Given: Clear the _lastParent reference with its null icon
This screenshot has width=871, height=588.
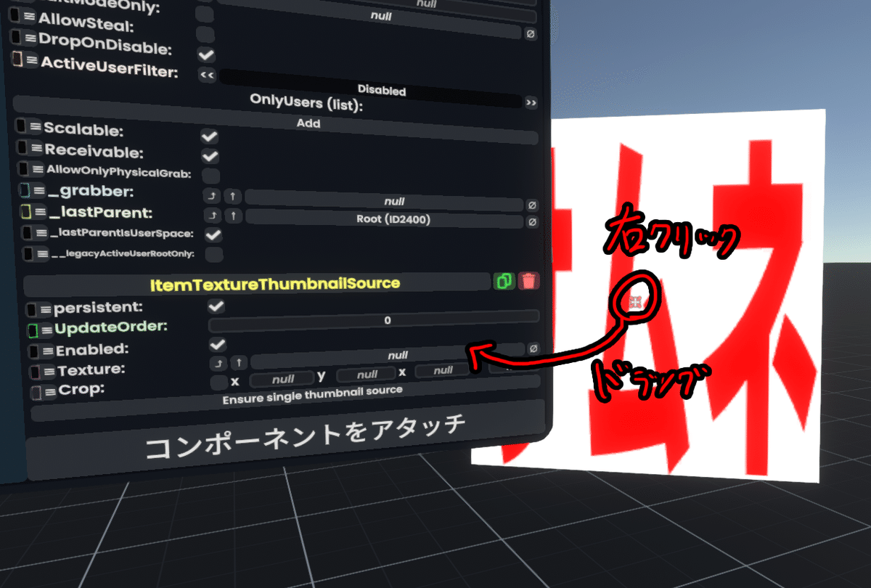Looking at the screenshot, I should coord(532,221).
